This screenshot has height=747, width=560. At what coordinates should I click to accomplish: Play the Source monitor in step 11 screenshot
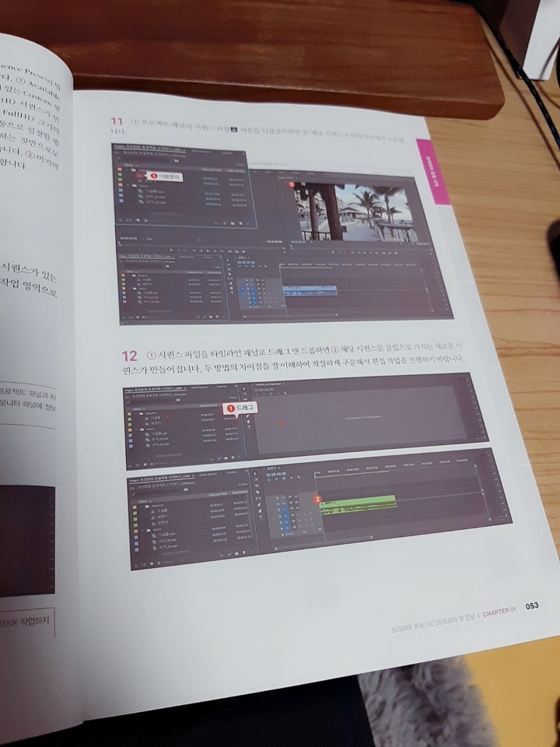pyautogui.click(x=208, y=251)
